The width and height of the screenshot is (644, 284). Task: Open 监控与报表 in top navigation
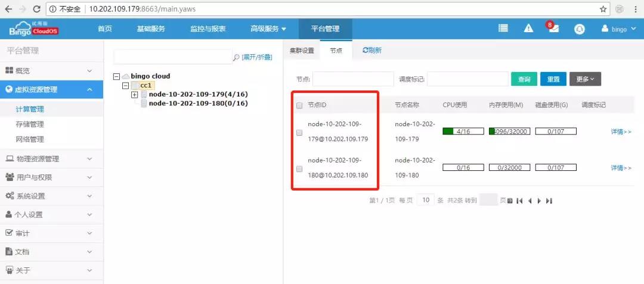tap(208, 29)
